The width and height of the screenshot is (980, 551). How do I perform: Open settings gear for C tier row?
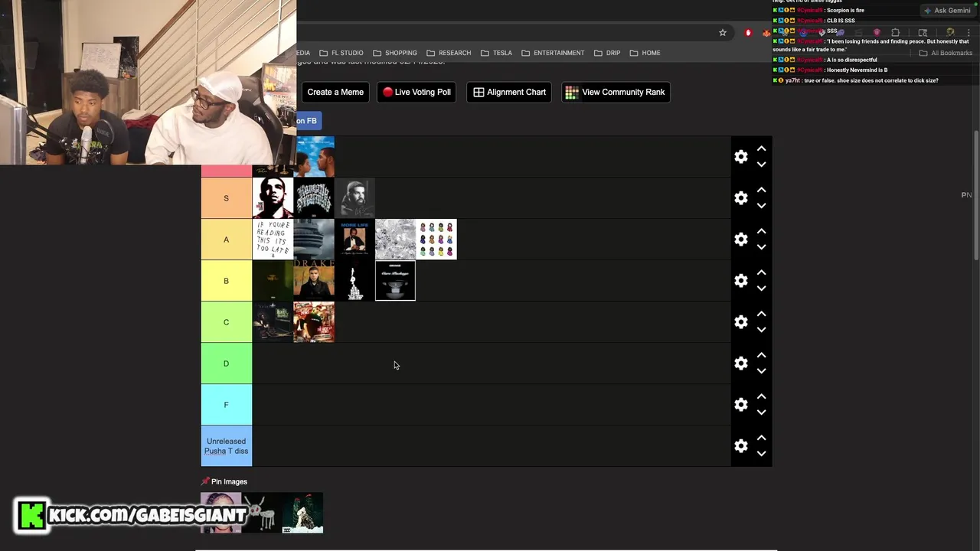(741, 322)
